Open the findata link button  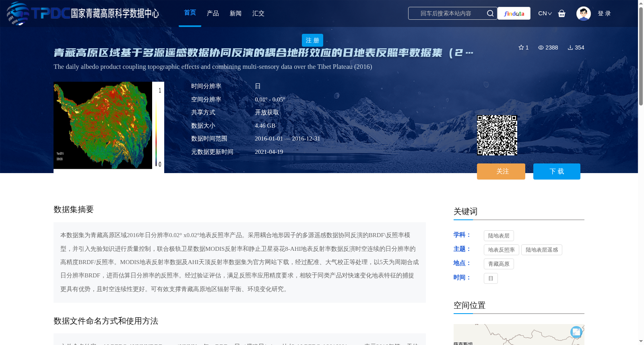pyautogui.click(x=514, y=13)
